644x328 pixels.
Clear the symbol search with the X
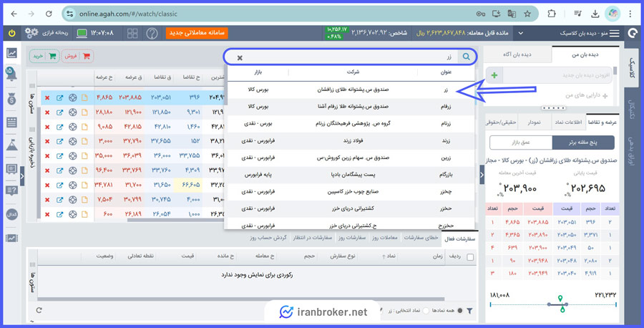(x=240, y=58)
